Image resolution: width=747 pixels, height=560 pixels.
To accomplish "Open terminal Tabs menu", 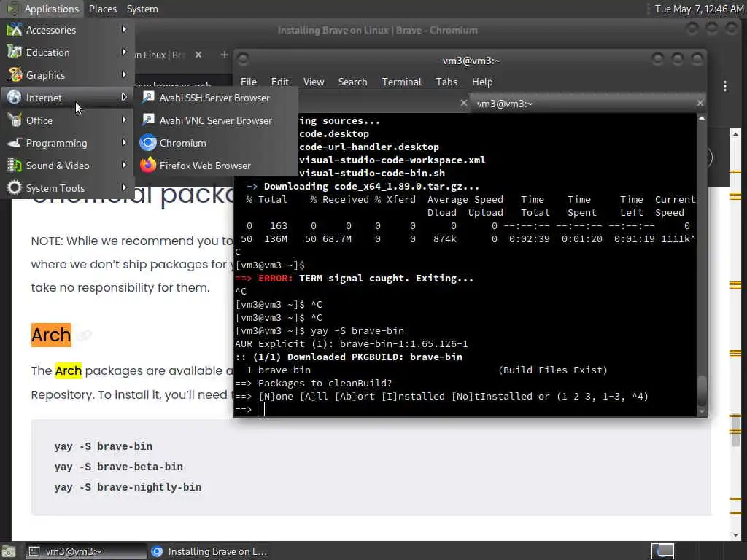I will 446,82.
